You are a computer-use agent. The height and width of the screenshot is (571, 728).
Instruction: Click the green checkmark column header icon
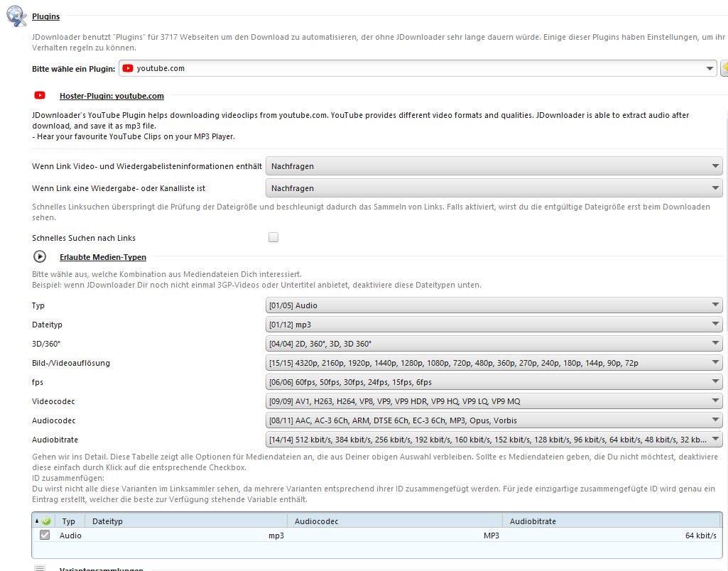coord(46,521)
